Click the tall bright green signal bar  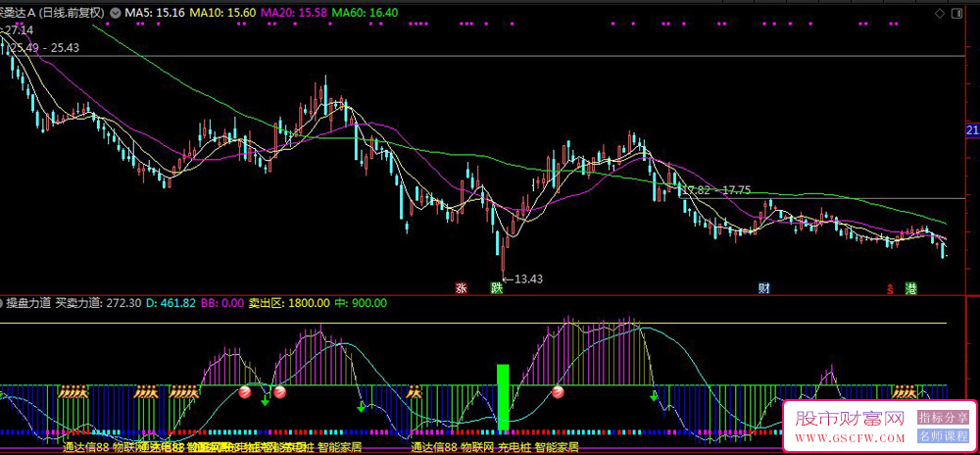503,397
